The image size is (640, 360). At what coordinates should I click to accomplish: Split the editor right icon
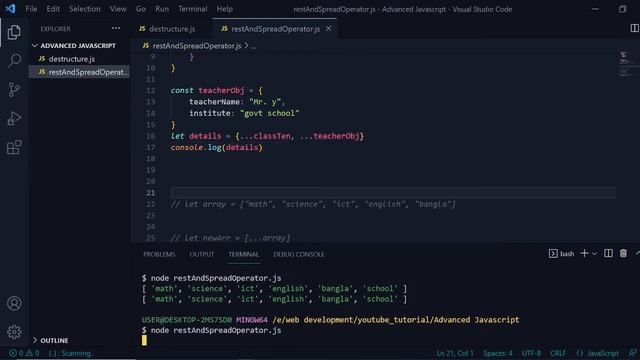click(x=634, y=28)
